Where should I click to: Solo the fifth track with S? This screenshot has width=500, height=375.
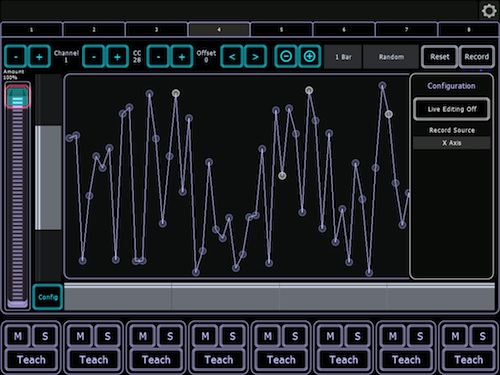[x=295, y=336]
